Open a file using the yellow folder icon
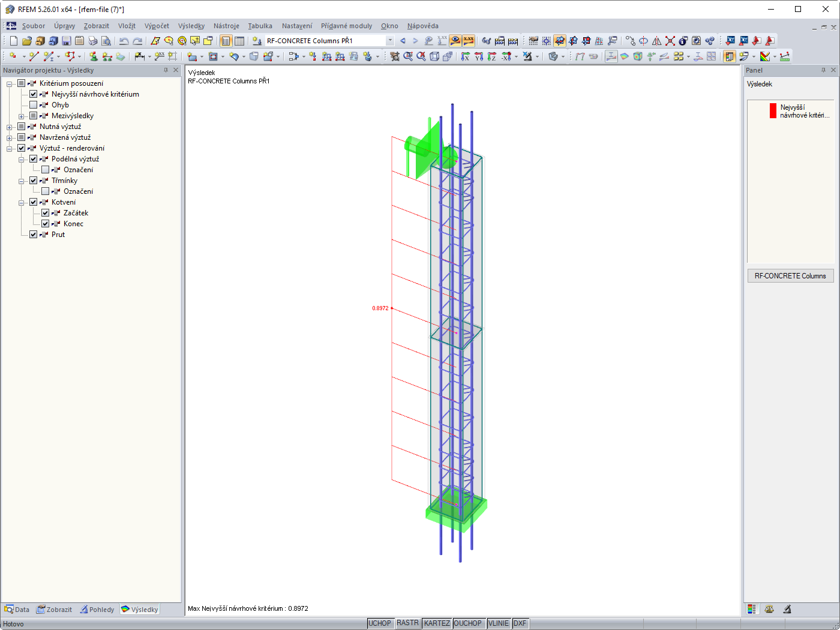 click(27, 41)
